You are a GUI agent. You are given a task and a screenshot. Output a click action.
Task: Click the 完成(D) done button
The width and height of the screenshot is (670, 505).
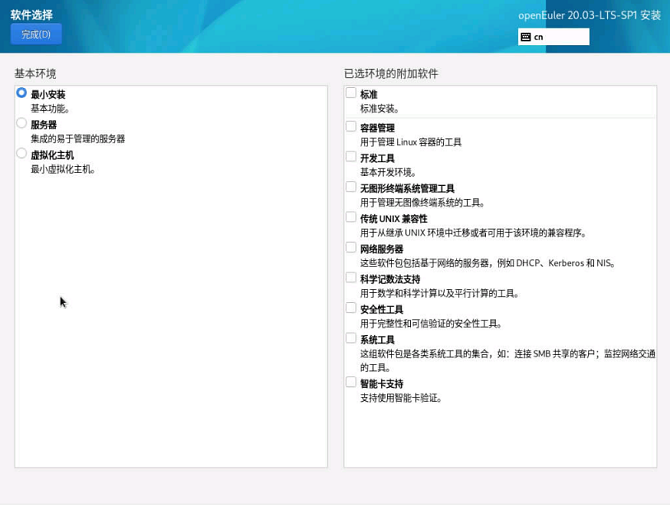coord(36,34)
